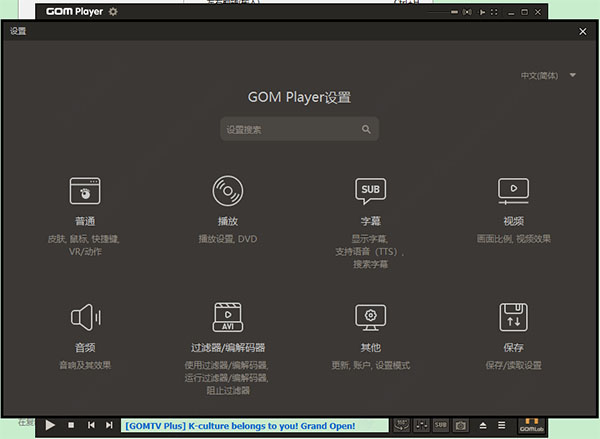Viewport: 600px width, 439px height.
Task: Open the 360 VR video mode button
Action: tap(401, 425)
